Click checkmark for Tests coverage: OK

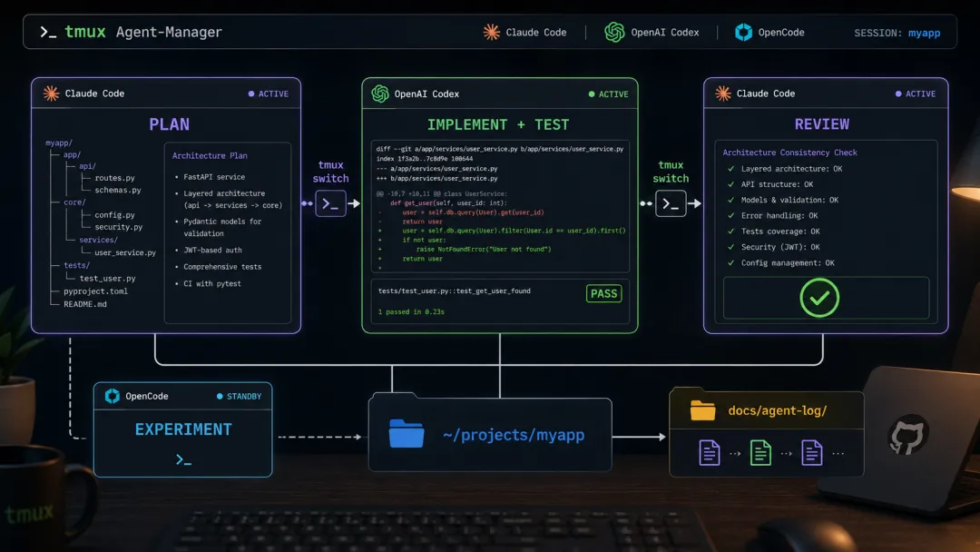pyautogui.click(x=730, y=232)
